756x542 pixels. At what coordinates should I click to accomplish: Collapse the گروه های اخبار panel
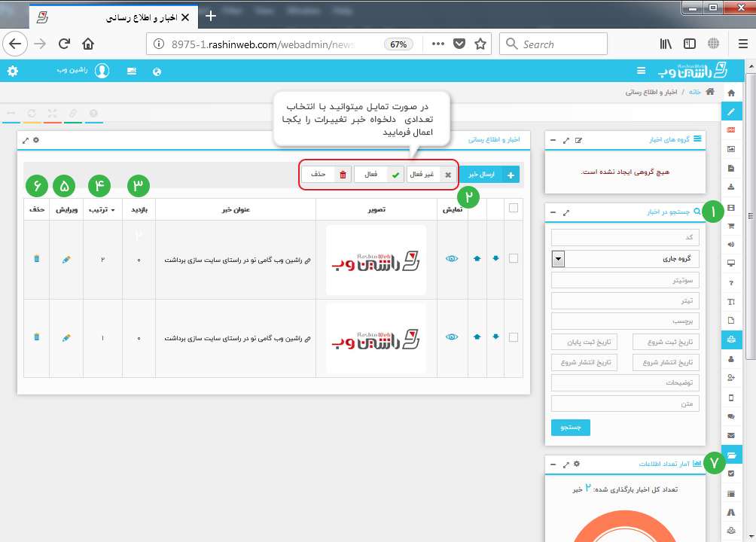pyautogui.click(x=553, y=140)
